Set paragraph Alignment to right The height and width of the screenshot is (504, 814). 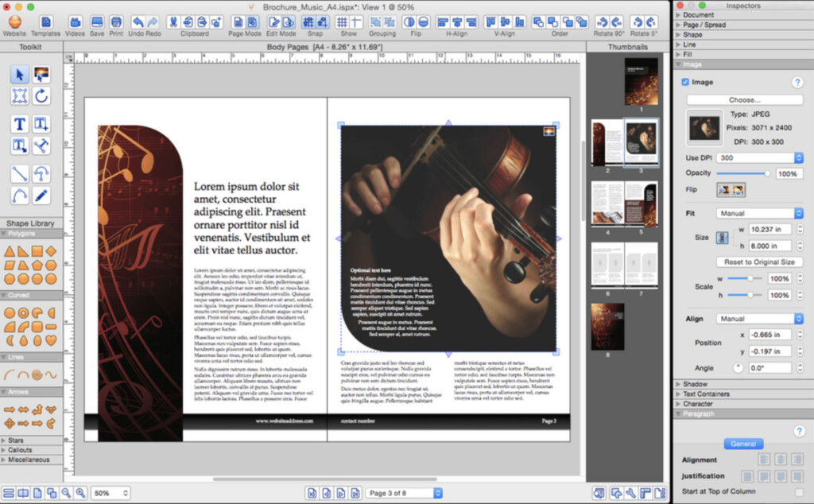tap(797, 459)
